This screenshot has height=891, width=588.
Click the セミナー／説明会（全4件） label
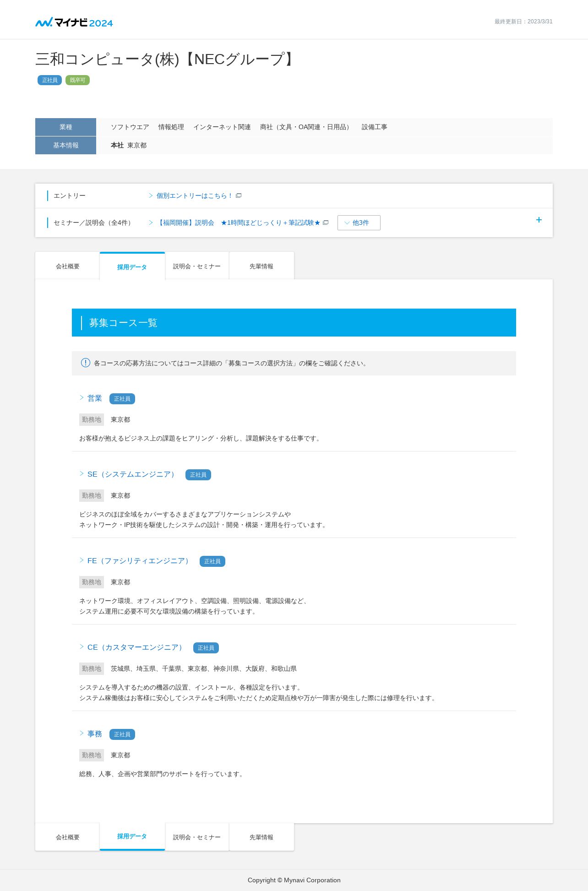(94, 223)
